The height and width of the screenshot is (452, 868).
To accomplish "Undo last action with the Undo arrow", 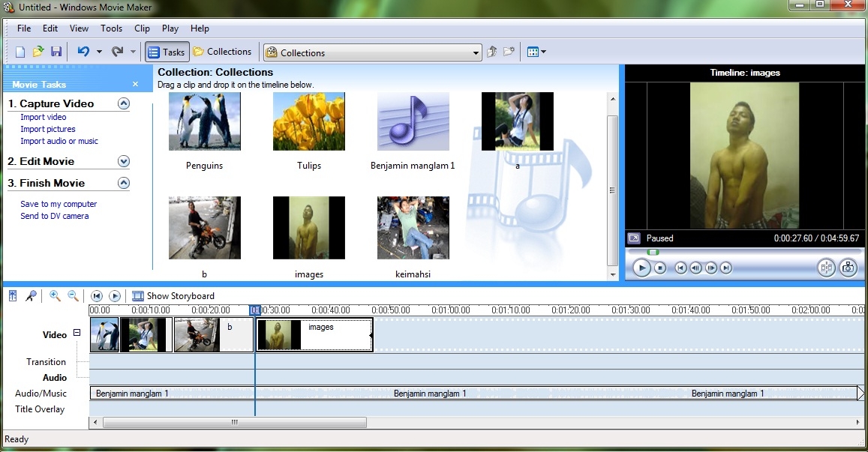I will [83, 52].
